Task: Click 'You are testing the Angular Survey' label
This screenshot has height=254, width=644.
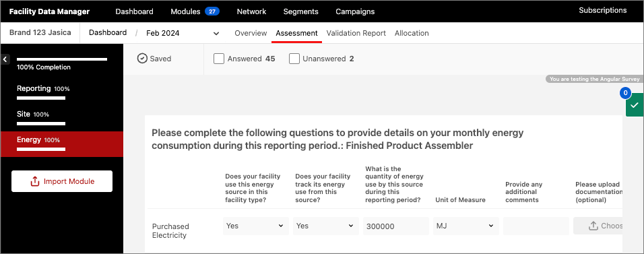Action: tap(594, 79)
